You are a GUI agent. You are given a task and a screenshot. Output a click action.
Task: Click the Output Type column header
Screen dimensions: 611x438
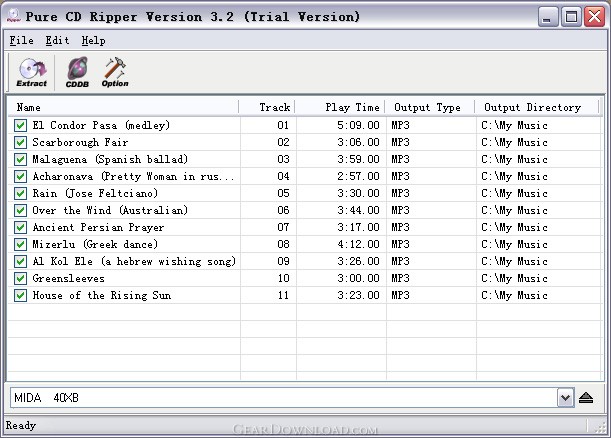430,107
